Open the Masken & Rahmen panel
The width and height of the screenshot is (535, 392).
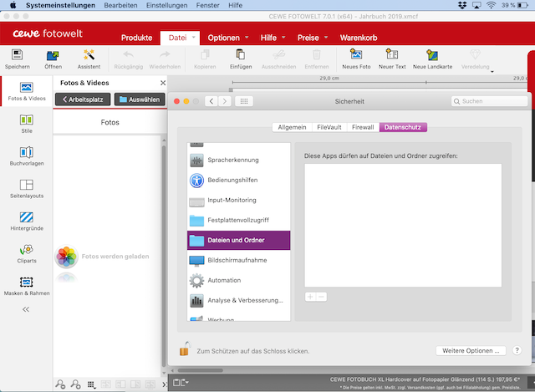[26, 286]
